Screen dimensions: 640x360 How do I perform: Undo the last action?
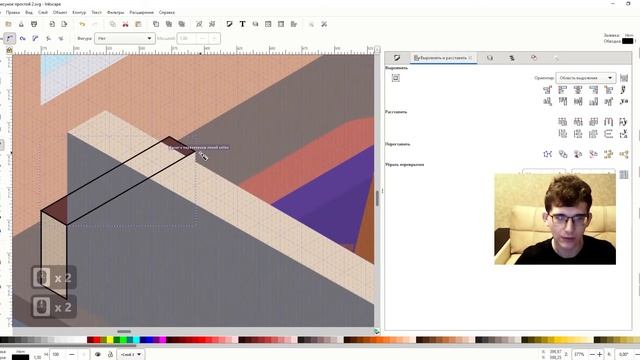click(x=82, y=24)
